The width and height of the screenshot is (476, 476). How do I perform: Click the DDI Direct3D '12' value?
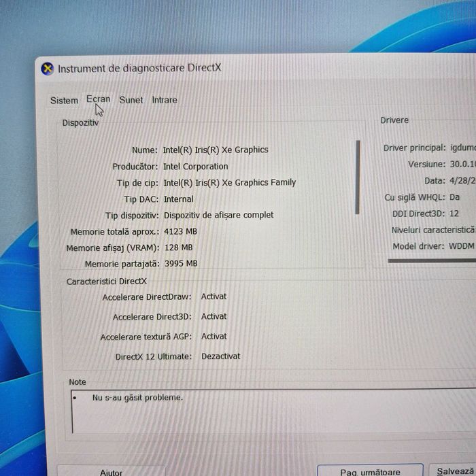click(454, 214)
